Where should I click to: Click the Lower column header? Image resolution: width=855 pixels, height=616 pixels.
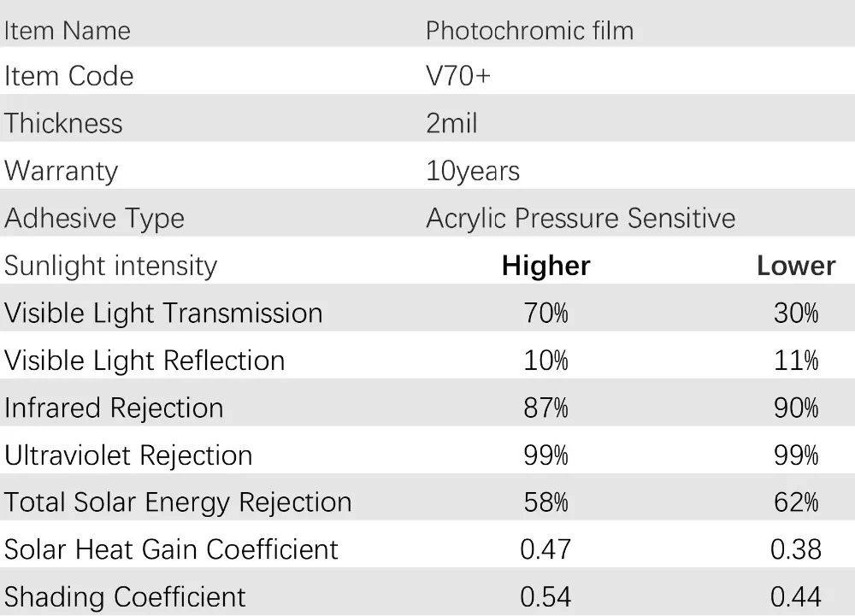coord(796,266)
